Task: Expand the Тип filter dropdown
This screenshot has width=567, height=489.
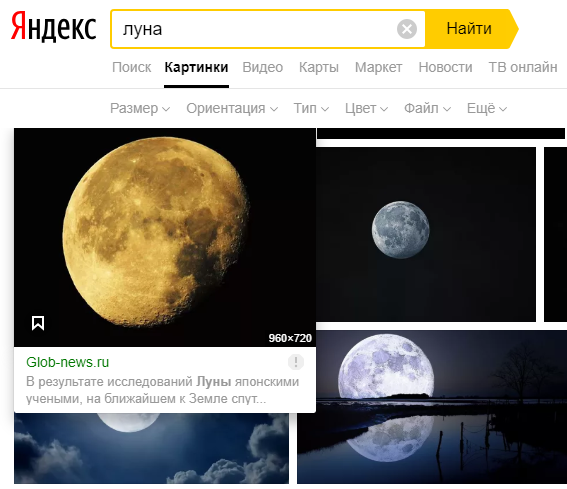Action: (311, 108)
